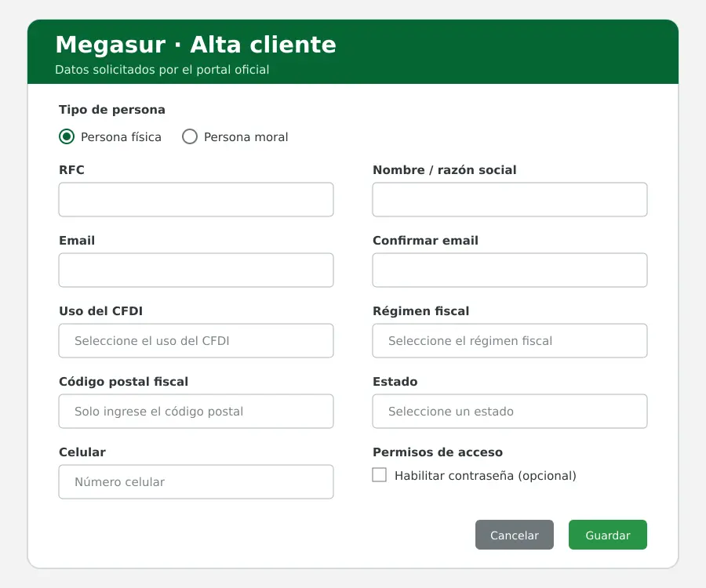Click the Estado label text
The width and height of the screenshot is (706, 588).
[395, 382]
